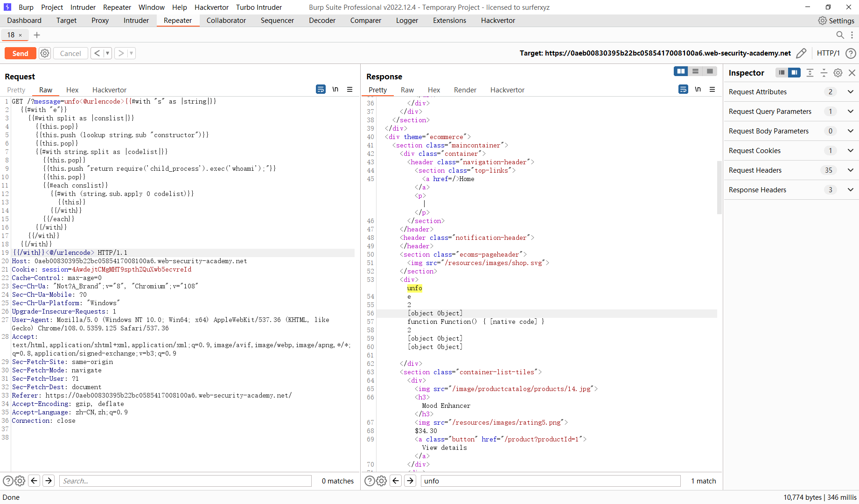Open Response panel hamburger options menu
859x504 pixels.
click(x=712, y=89)
